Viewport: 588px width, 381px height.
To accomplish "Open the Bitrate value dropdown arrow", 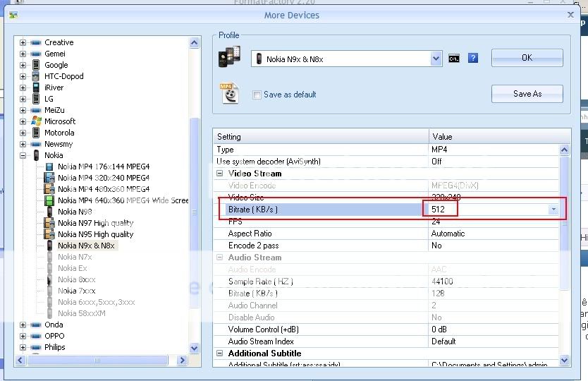I will coord(553,210).
